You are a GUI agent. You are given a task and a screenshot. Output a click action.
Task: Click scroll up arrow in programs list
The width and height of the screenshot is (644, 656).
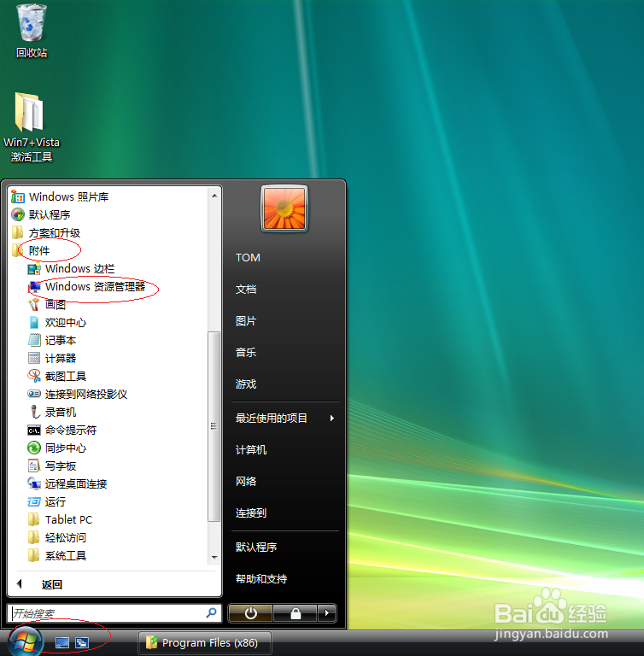click(214, 196)
